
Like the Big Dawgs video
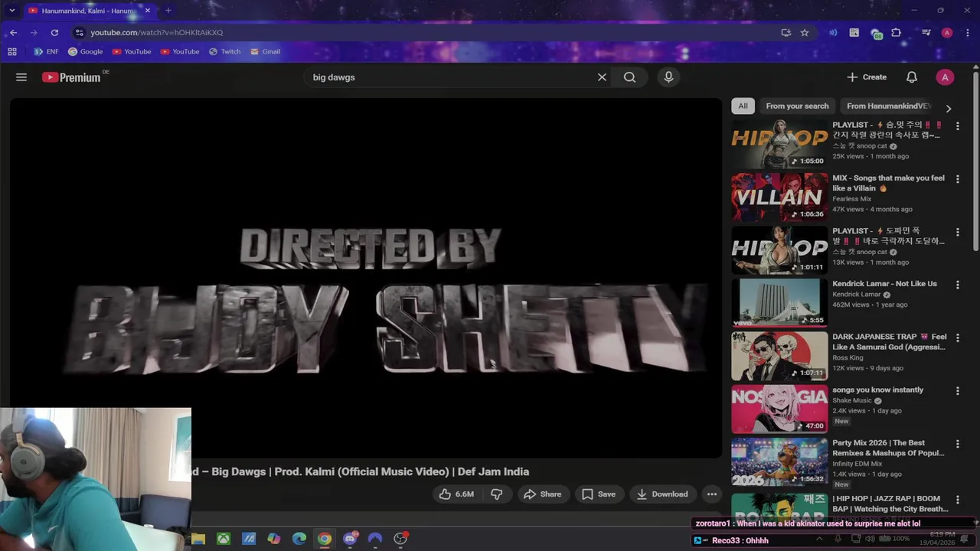click(x=456, y=494)
